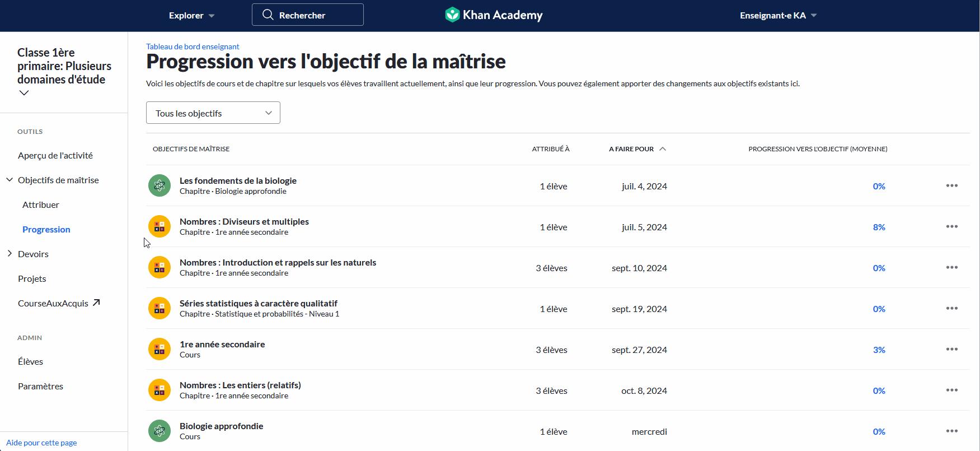The width and height of the screenshot is (980, 451).
Task: Open Élèves in the admin section
Action: coord(30,361)
